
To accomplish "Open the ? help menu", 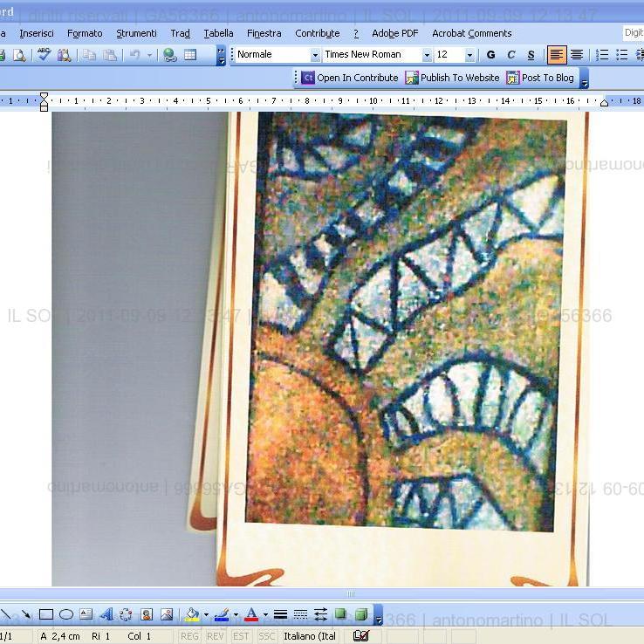I will pyautogui.click(x=356, y=33).
